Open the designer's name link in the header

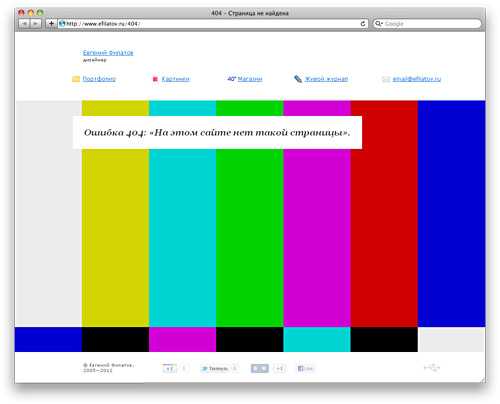108,53
